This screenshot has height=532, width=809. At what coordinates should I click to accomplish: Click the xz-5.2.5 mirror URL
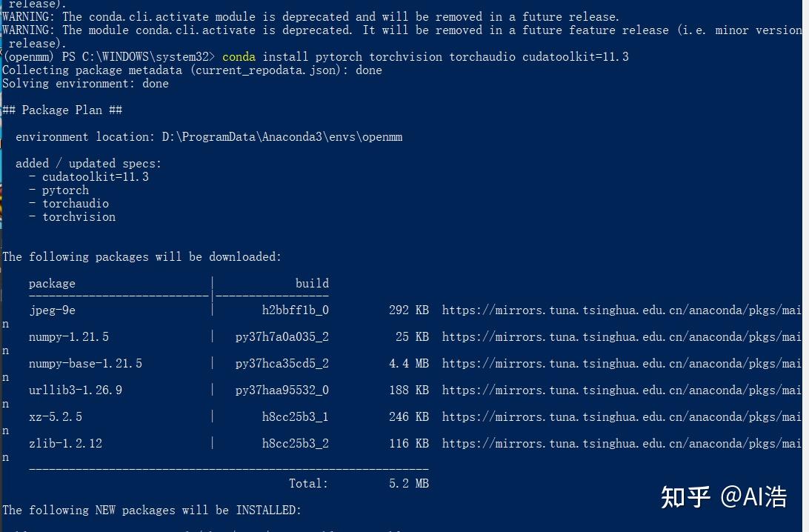point(621,417)
